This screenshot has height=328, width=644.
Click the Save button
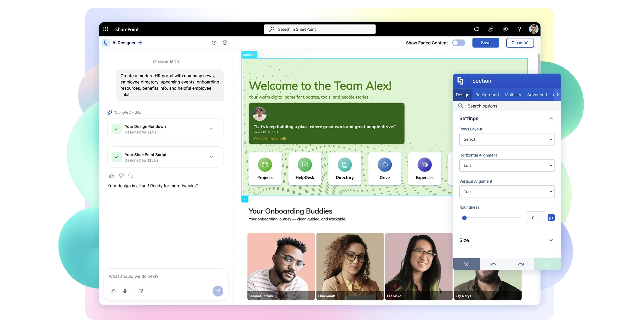coord(486,43)
